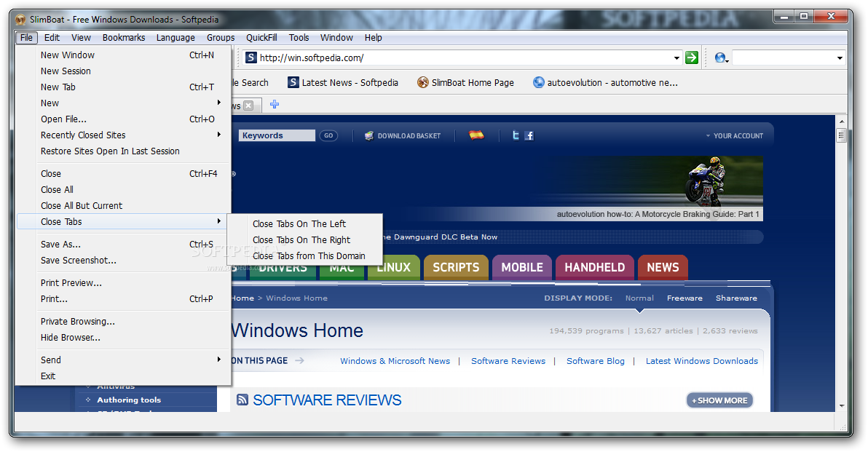This screenshot has width=868, height=452.
Task: Open the NEWS category tab
Action: [x=663, y=267]
